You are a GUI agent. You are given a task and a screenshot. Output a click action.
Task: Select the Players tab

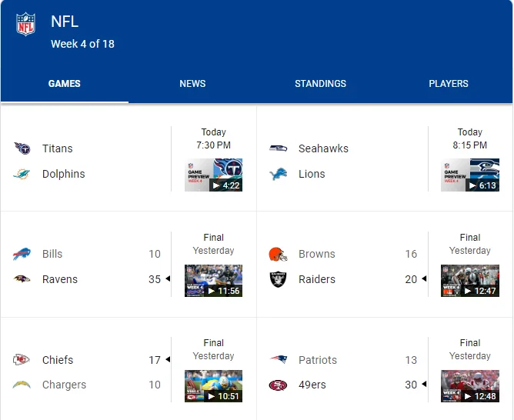tap(449, 84)
